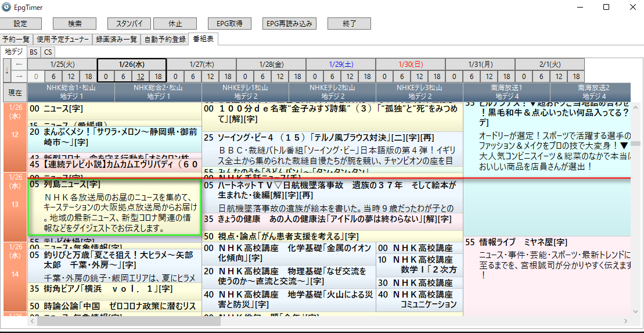Select the 釣りびと万歳 program at 14:05
This screenshot has height=333, width=644.
(x=114, y=266)
